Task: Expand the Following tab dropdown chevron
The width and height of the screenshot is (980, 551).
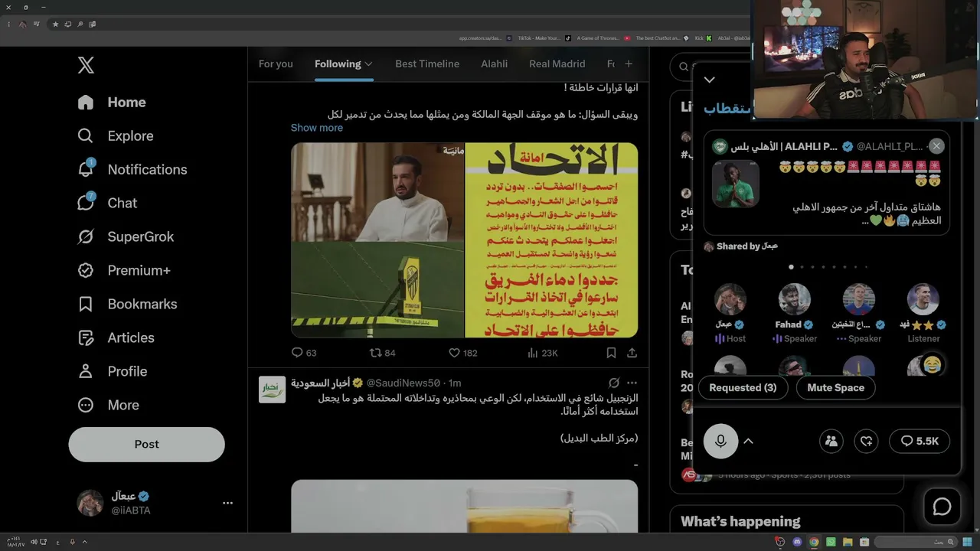Action: 368,64
